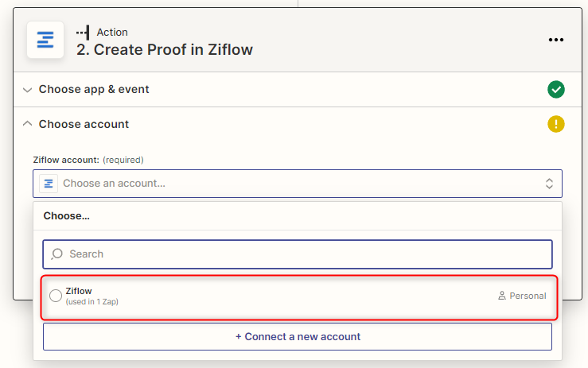588x368 pixels.
Task: Click the green checkmark status icon
Action: [556, 90]
